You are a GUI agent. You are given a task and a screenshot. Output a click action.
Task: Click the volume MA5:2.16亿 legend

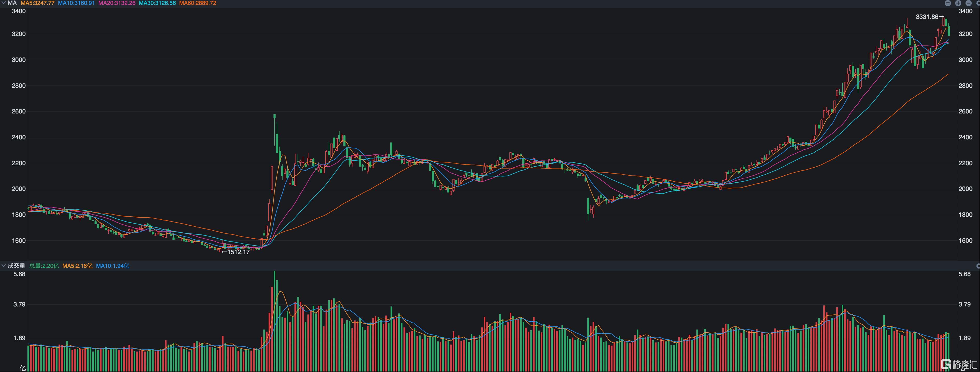pos(77,266)
